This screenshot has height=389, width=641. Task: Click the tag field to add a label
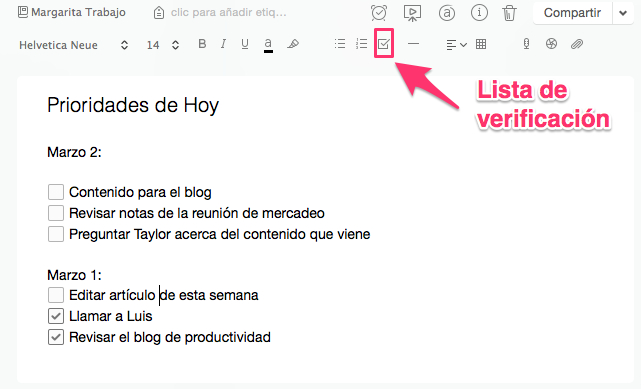[x=229, y=13]
